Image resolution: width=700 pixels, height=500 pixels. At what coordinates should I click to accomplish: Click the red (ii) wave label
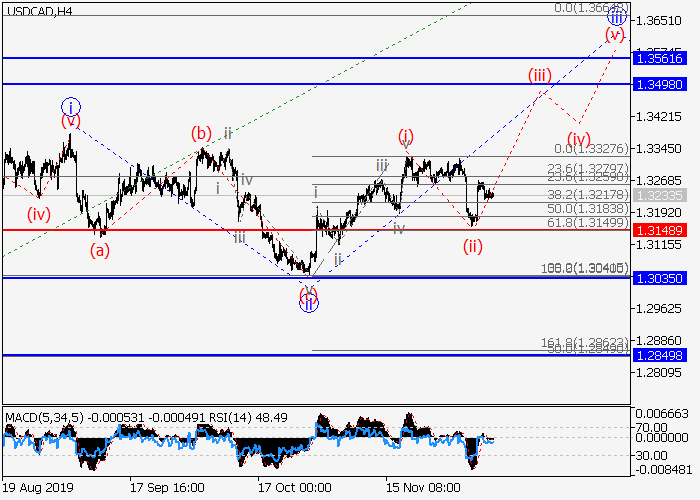pyautogui.click(x=473, y=246)
